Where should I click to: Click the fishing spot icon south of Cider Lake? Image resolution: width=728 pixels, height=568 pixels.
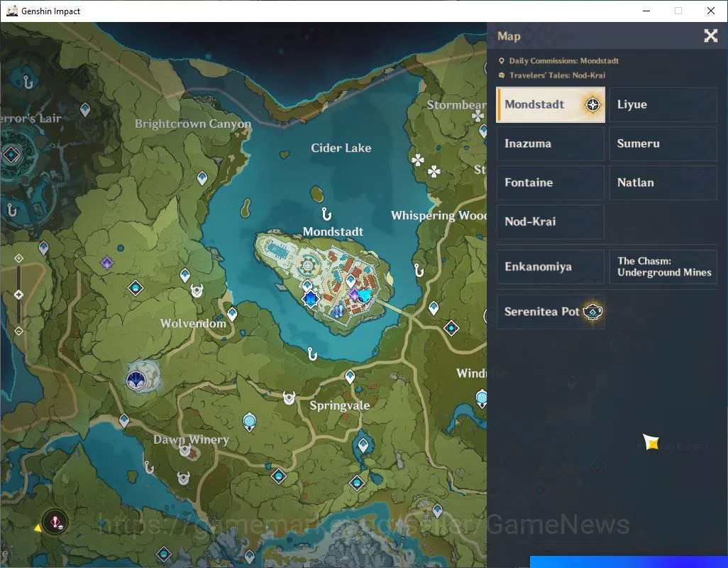312,354
